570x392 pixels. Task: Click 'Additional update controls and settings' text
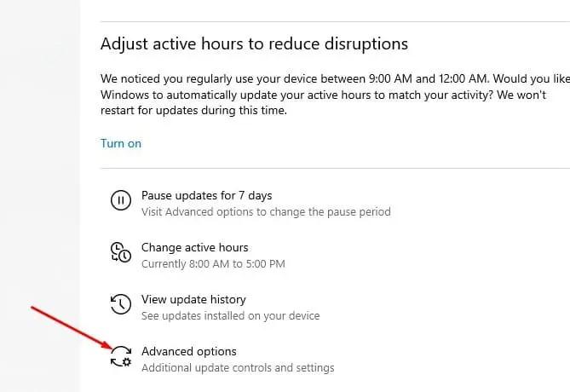pyautogui.click(x=238, y=368)
